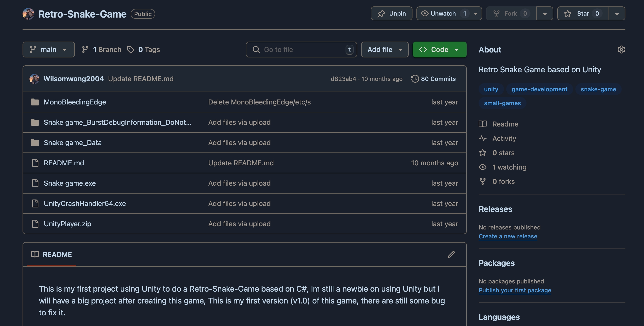The image size is (644, 326).
Task: Click Publish your first package
Action: pyautogui.click(x=515, y=290)
